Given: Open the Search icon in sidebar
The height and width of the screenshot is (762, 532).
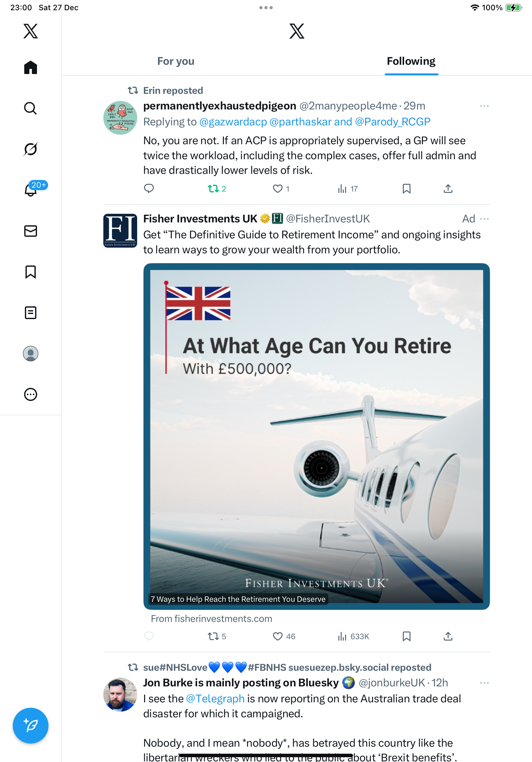Looking at the screenshot, I should [x=31, y=108].
